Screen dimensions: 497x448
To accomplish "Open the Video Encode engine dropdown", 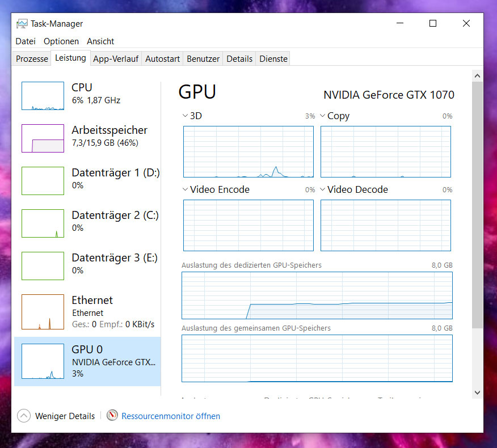I will [x=185, y=189].
